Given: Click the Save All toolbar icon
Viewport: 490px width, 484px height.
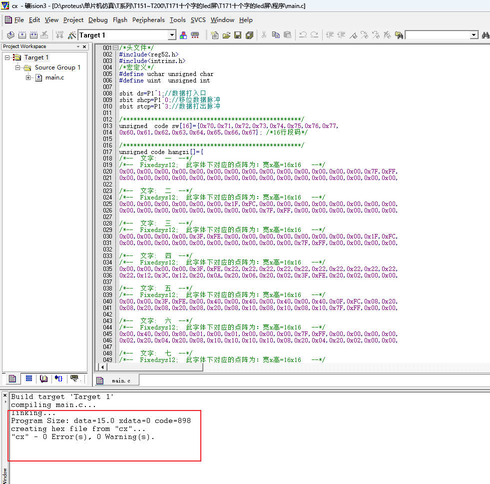Looking at the screenshot, I should coord(249,35).
